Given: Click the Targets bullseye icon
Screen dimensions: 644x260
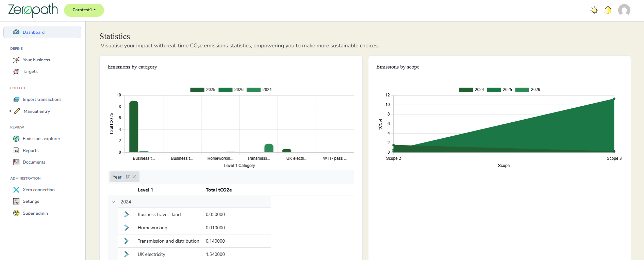Looking at the screenshot, I should click(16, 72).
